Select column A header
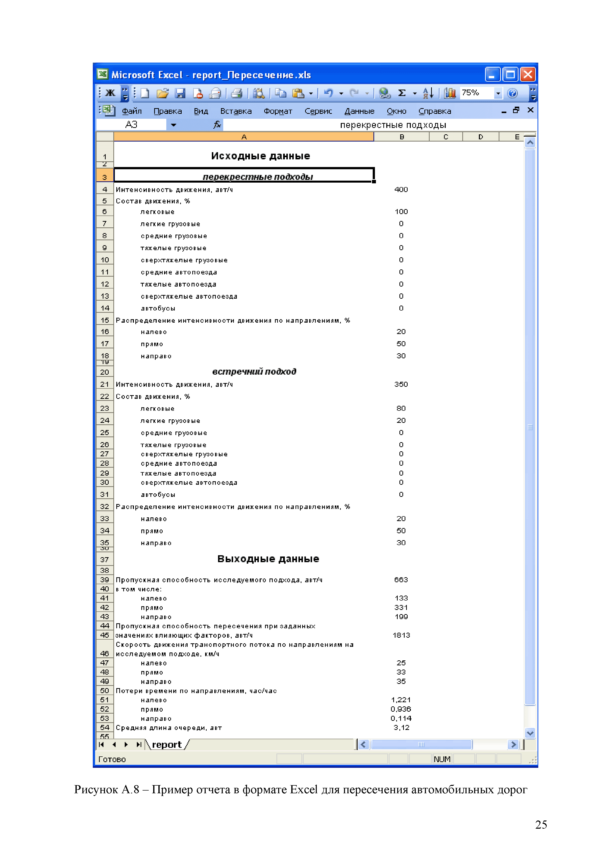 pyautogui.click(x=244, y=137)
